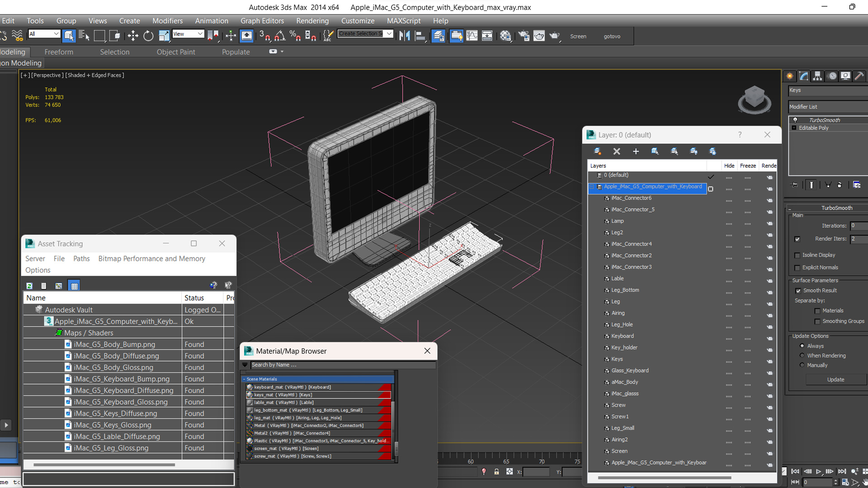The height and width of the screenshot is (488, 868).
Task: Open Bitmap Performance and Memory menu
Action: [x=152, y=258]
